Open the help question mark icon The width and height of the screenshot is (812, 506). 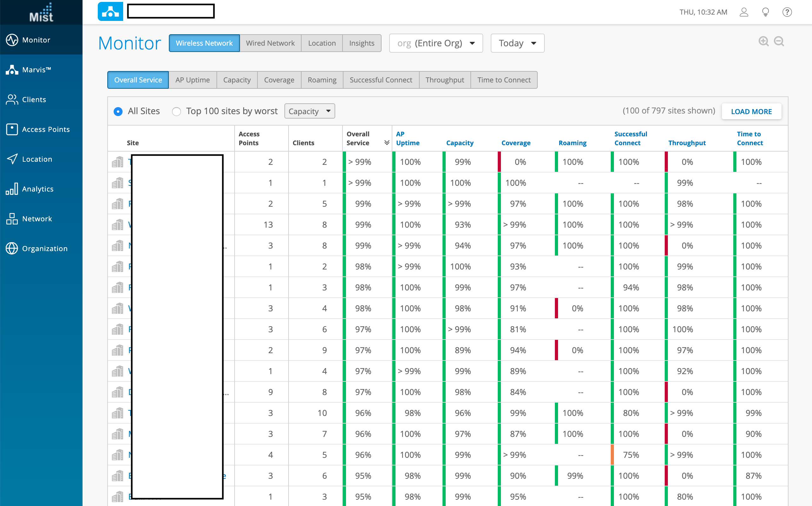[787, 12]
